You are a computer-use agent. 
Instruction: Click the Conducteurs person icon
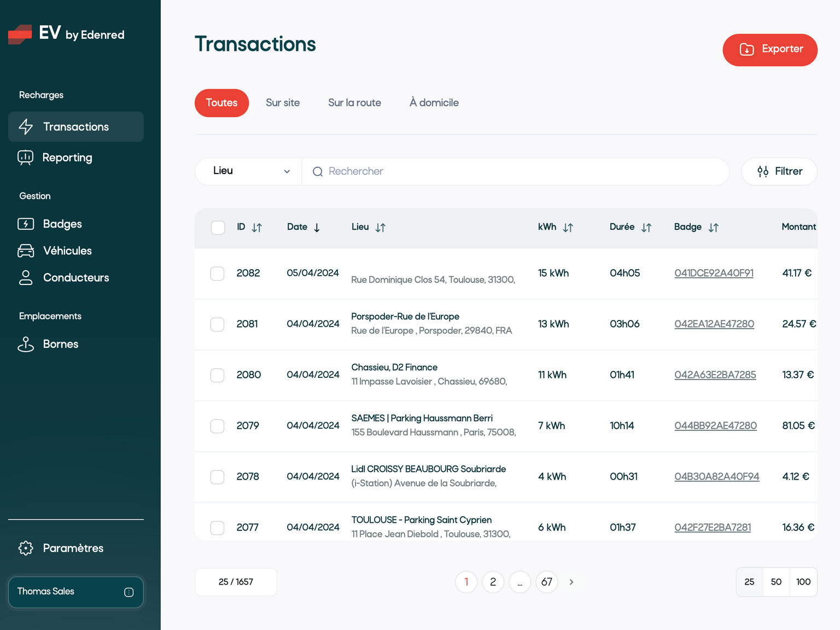point(26,277)
